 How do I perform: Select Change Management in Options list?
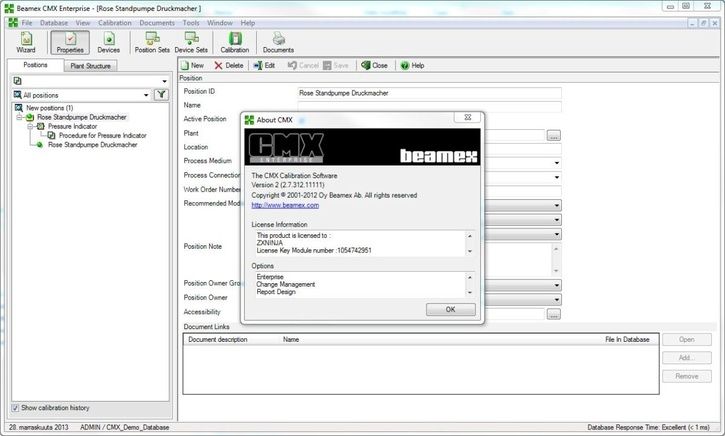[285, 284]
